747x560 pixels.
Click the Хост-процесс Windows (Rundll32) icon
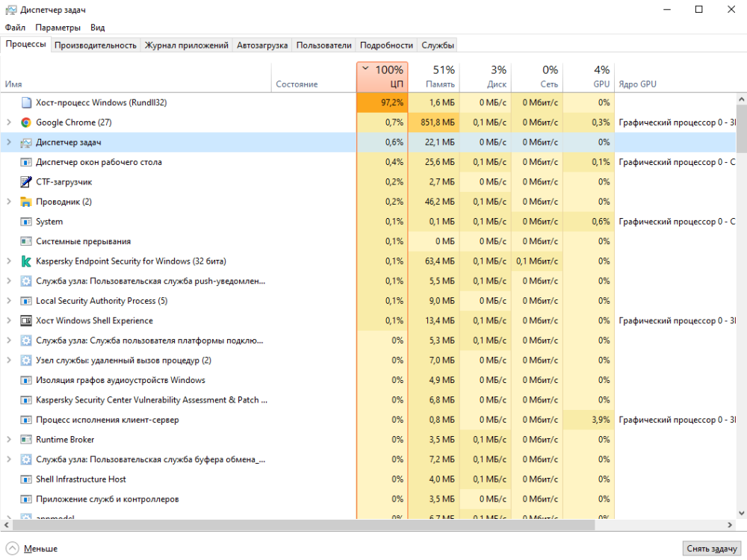click(26, 102)
